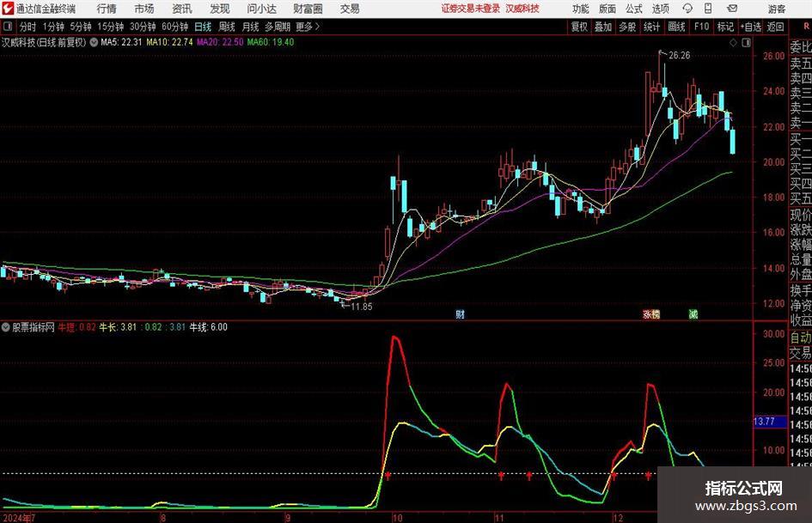Click the MA5: 22.31 value
The width and height of the screenshot is (812, 523).
121,42
